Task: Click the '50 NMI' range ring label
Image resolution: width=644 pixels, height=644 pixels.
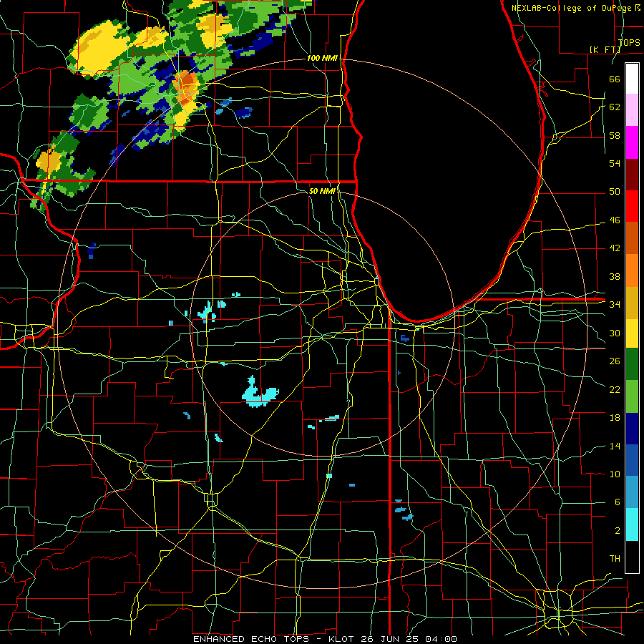Action: 322,191
